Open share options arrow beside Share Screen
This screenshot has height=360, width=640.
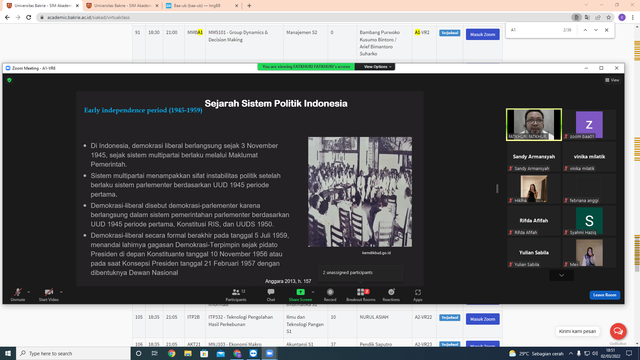pyautogui.click(x=313, y=292)
